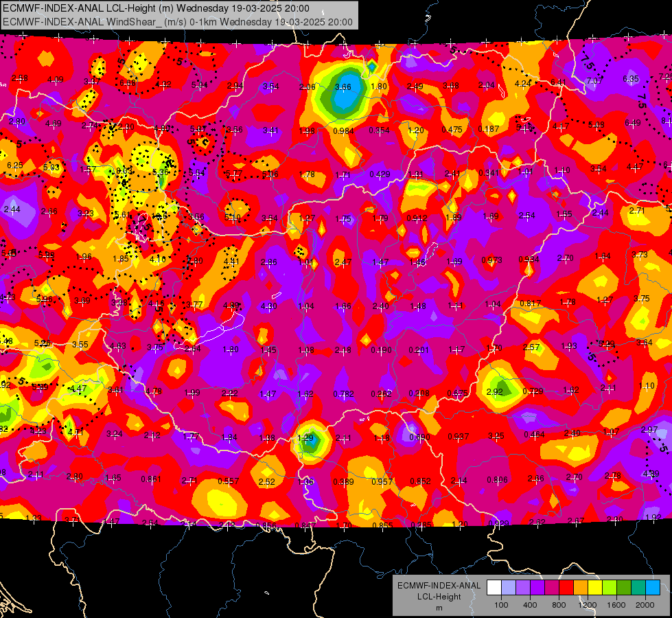This screenshot has width=672, height=618.
Task: Click the wind shear value '0.429'
Action: (380, 174)
